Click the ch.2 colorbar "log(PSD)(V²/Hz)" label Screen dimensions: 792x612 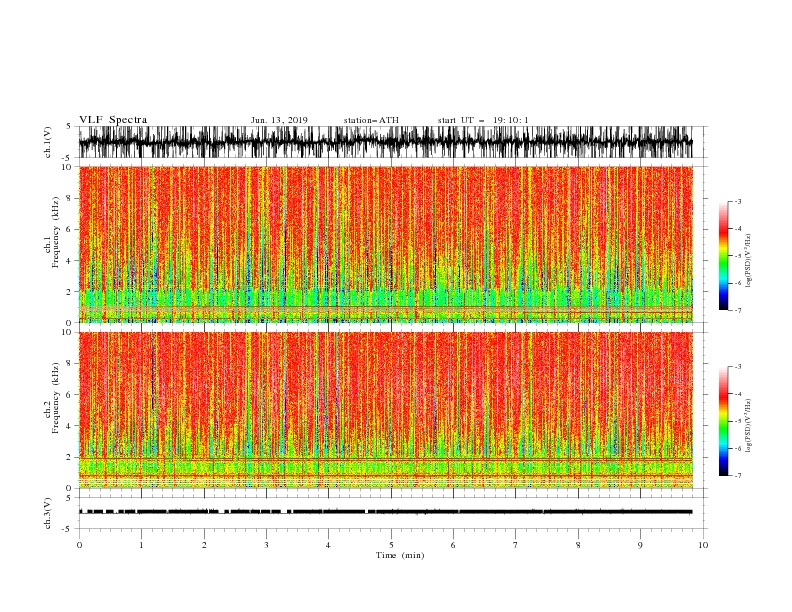coord(748,426)
